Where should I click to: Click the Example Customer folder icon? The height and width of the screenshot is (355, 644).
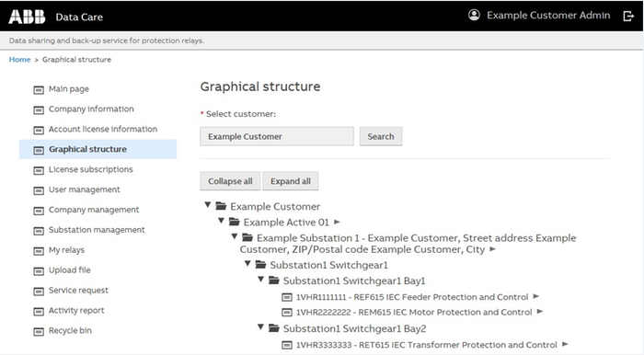click(x=222, y=206)
